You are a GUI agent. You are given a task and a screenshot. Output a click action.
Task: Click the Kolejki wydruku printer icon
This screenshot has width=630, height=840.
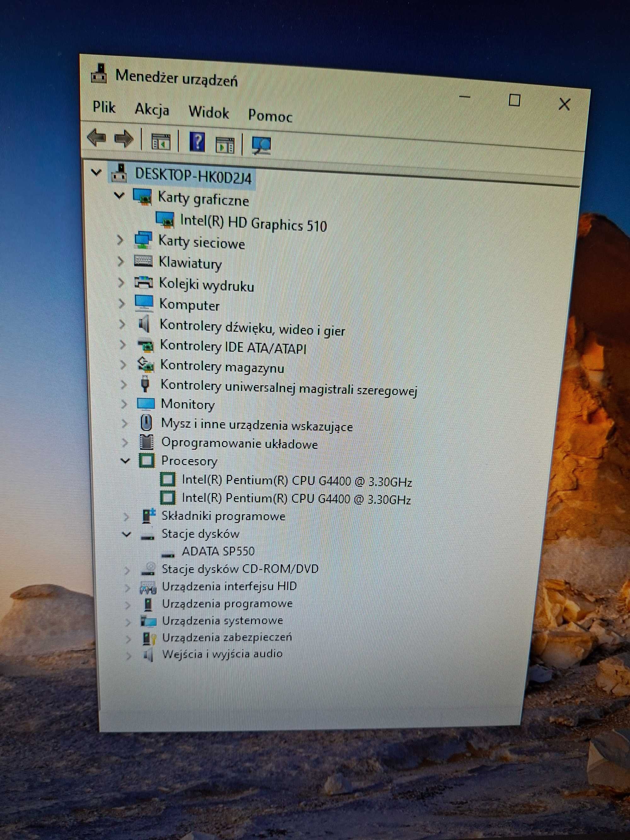click(x=144, y=282)
